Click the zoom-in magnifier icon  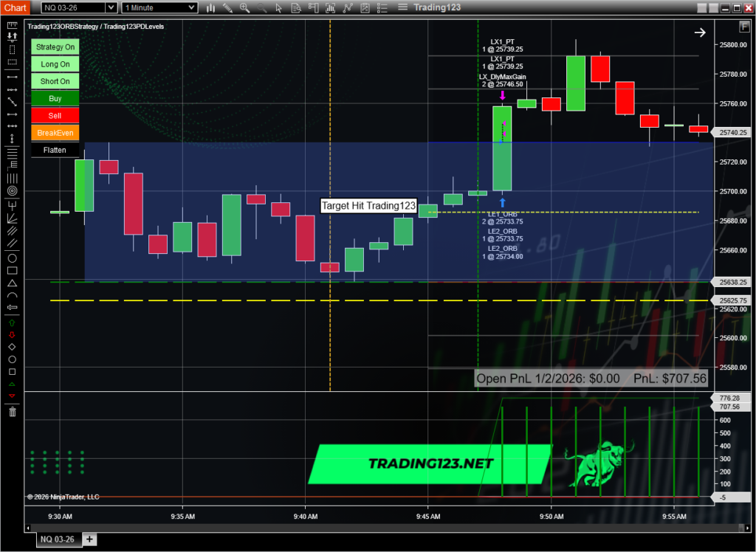click(244, 7)
